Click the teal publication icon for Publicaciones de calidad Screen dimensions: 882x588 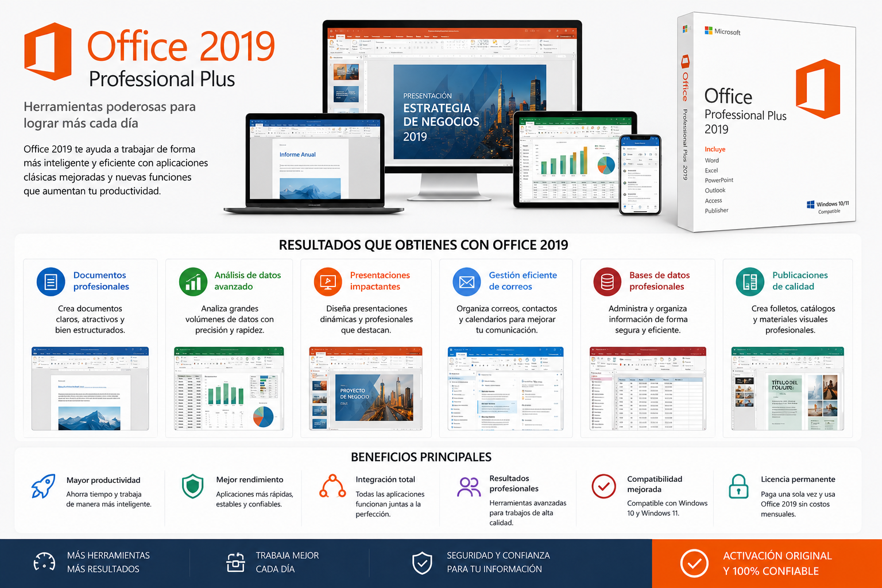[750, 281]
